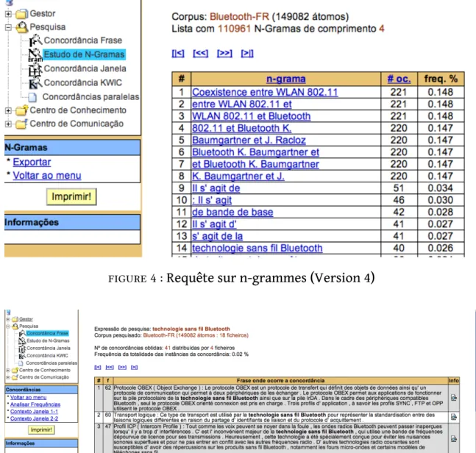Viewport: 476px width, 453px height.
Task: Click the Gestor folder icon in upper tree
Action: (21, 14)
